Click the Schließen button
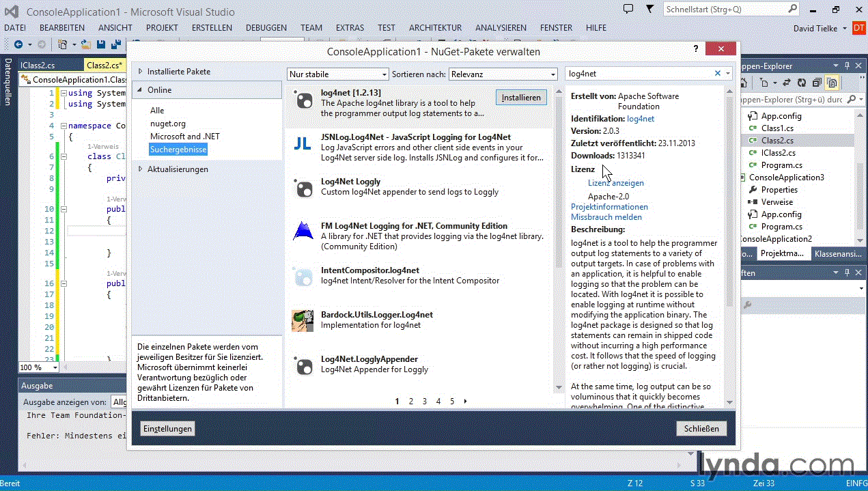868x491 pixels. [701, 429]
